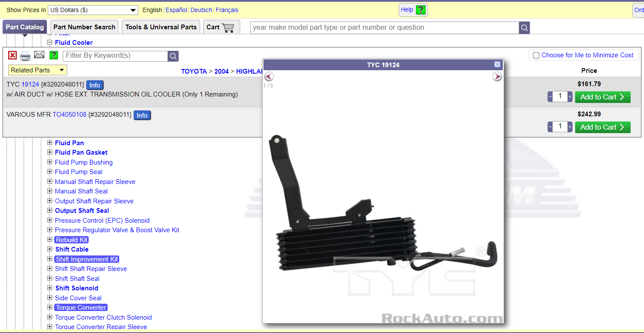Close the TYC 19124 image popup
Viewport: 644px width, 333px height.
point(497,65)
